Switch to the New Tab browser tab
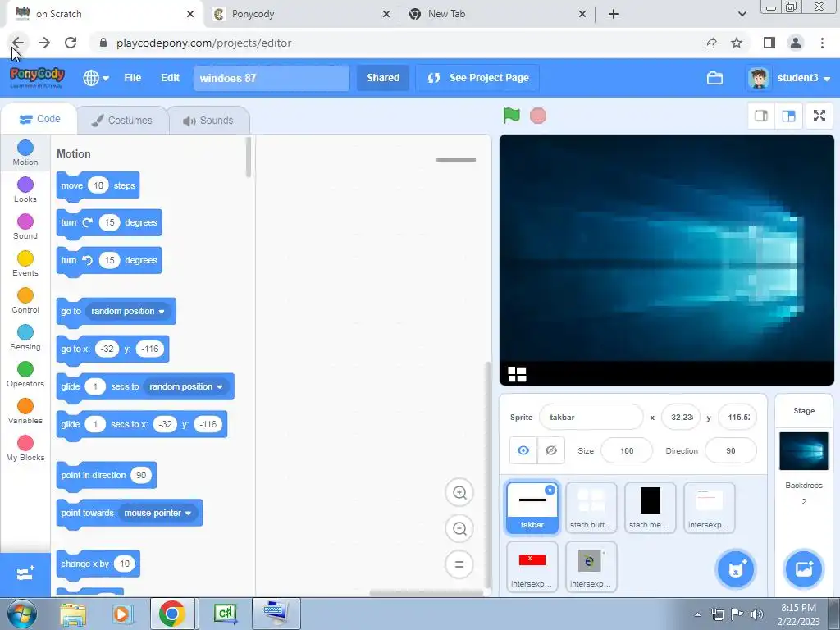The image size is (840, 630). tap(497, 15)
